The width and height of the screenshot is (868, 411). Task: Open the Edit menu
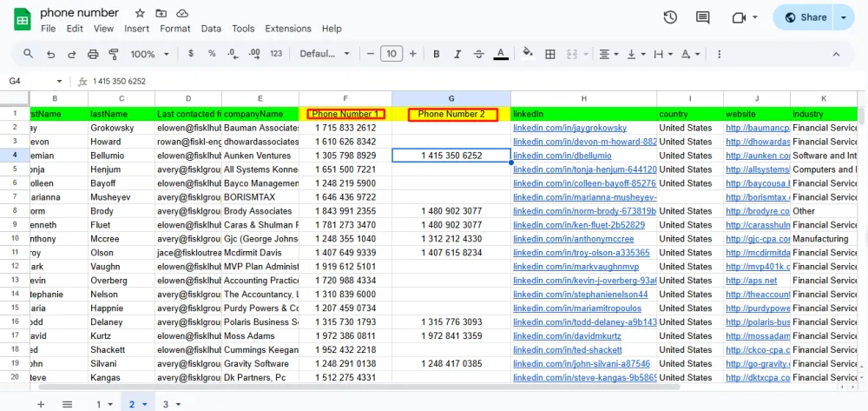tap(74, 29)
